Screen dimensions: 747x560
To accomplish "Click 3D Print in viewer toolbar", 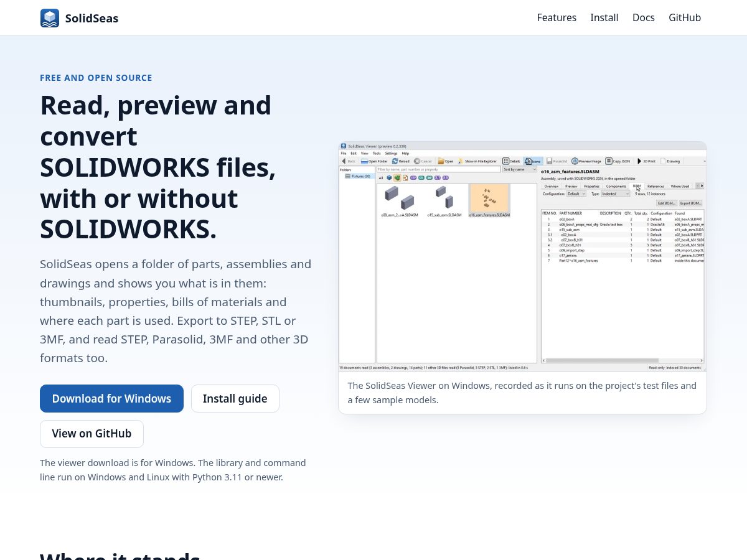I will (x=646, y=161).
